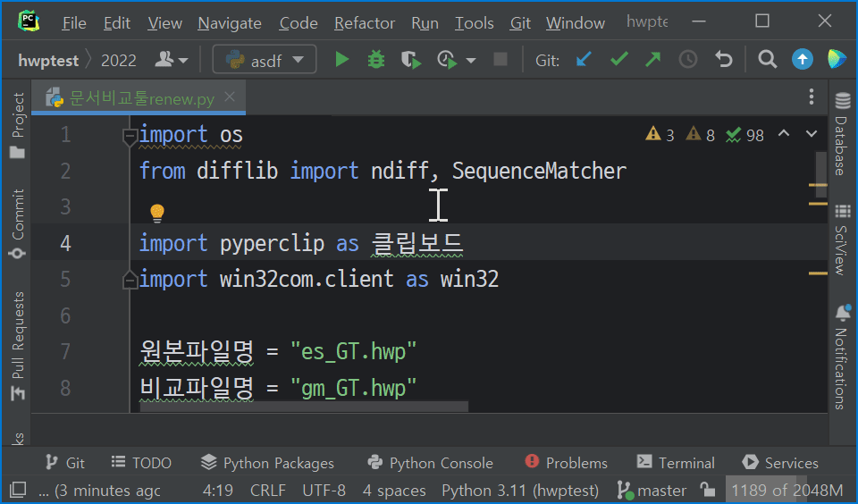This screenshot has width=858, height=504.
Task: Commit changes using Git checkmark icon
Action: pos(618,59)
